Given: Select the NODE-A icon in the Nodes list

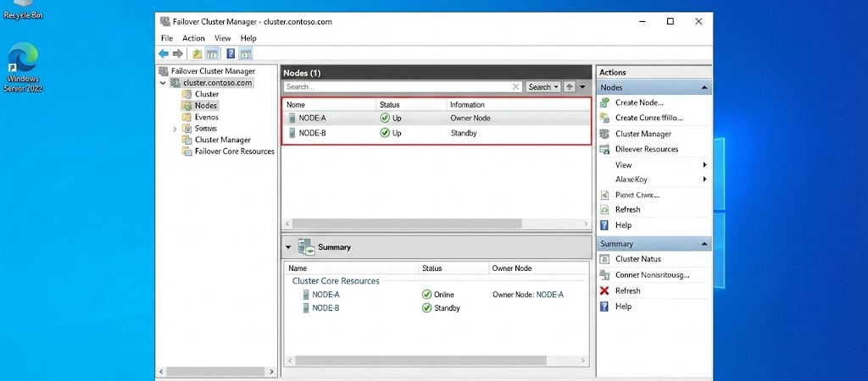Looking at the screenshot, I should (292, 119).
